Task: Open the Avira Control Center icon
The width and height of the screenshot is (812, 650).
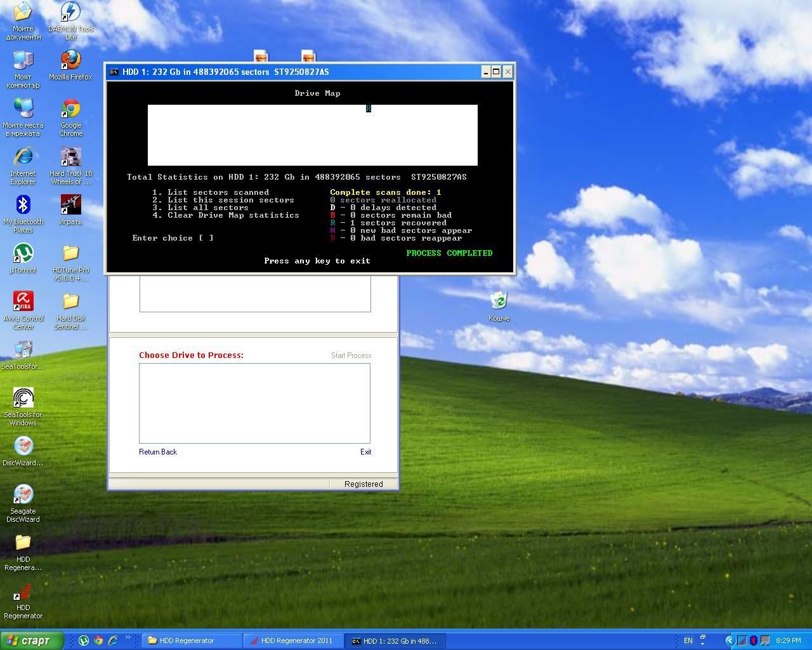Action: click(x=23, y=302)
